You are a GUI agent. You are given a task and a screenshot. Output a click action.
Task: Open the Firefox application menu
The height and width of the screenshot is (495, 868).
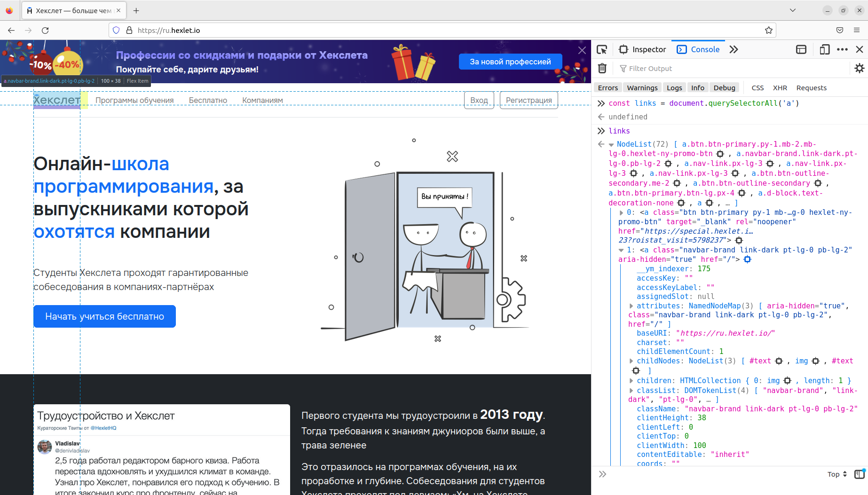856,30
